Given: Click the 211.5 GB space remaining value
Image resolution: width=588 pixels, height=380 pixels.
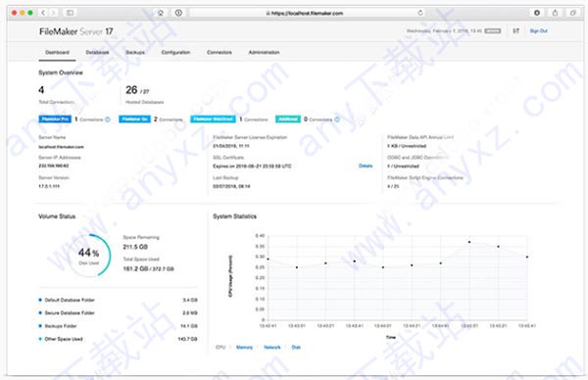Looking at the screenshot, I should coord(135,247).
